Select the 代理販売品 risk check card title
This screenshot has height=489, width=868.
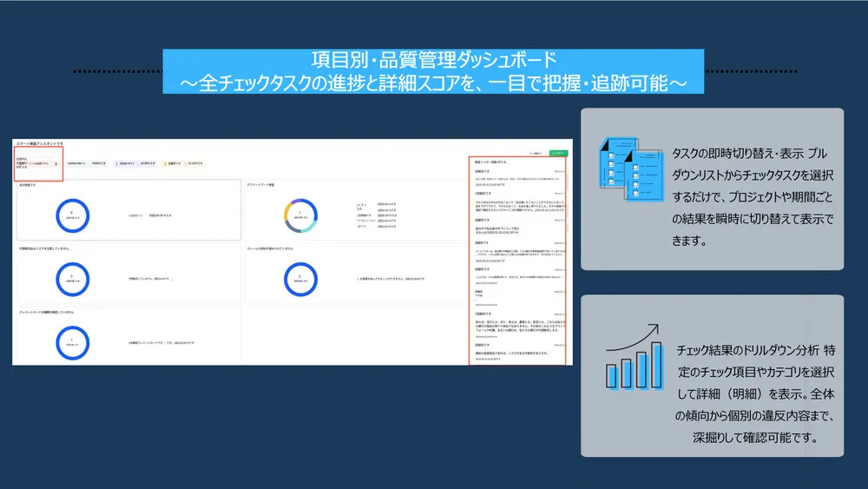point(45,248)
